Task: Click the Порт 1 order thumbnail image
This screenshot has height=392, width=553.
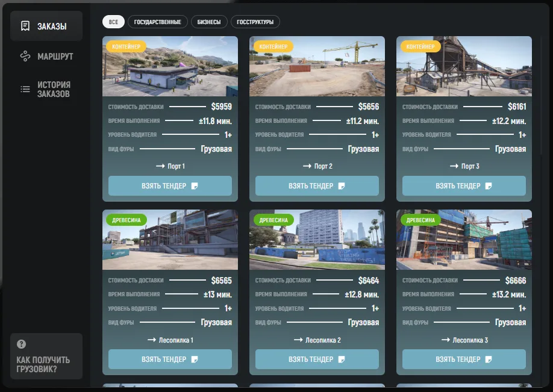Action: [170, 66]
